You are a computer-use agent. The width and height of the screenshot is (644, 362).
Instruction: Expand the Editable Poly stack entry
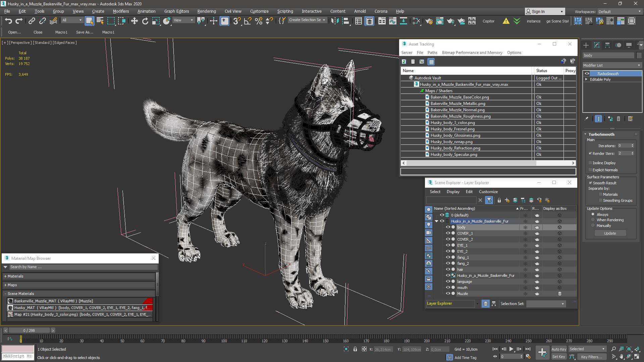pyautogui.click(x=586, y=79)
